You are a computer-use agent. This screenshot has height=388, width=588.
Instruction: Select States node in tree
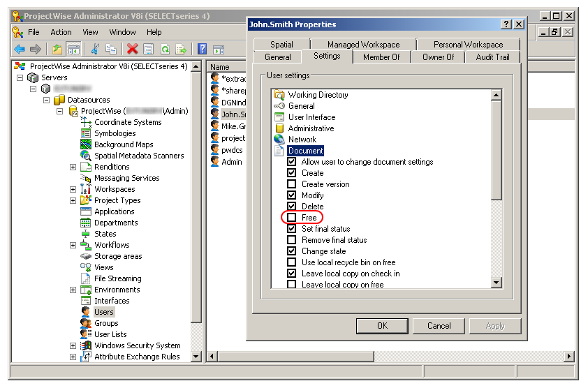click(105, 234)
